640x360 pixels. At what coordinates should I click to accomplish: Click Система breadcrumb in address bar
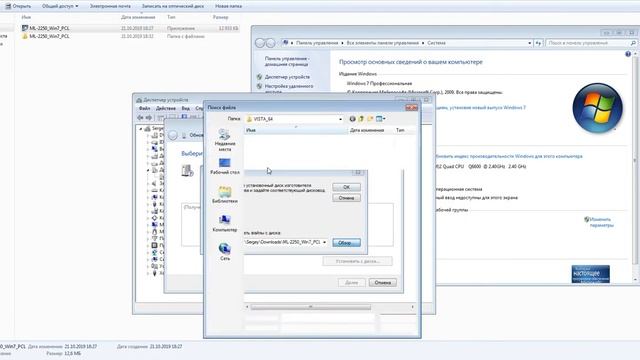436,43
